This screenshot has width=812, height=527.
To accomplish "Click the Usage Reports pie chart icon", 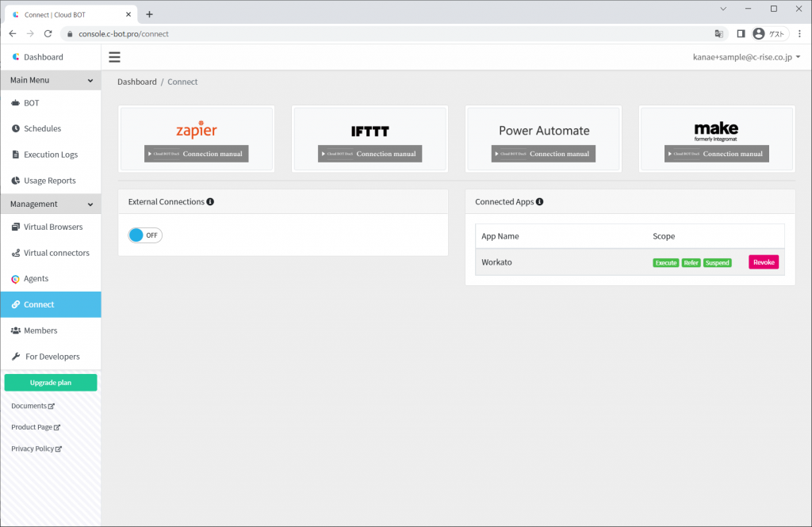I will click(x=16, y=181).
